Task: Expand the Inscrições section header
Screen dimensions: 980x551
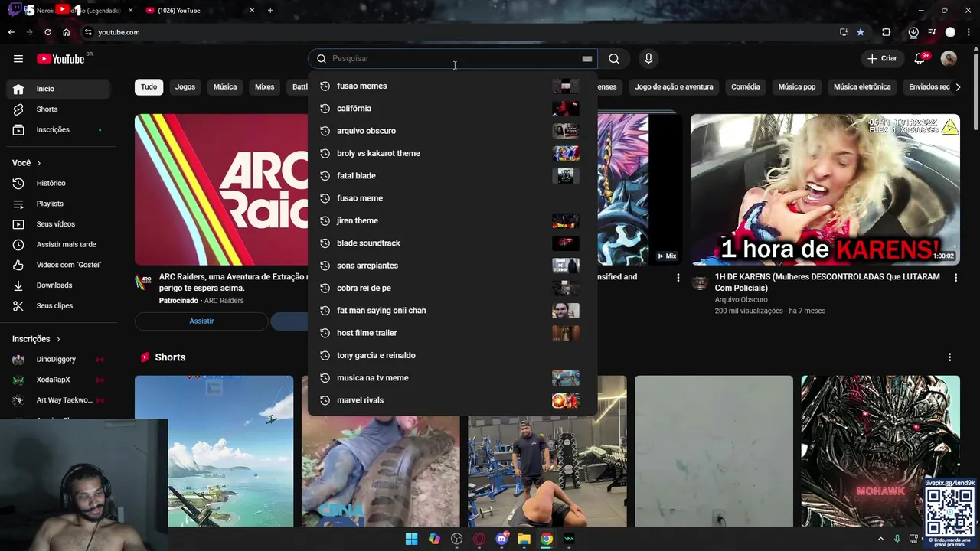Action: pyautogui.click(x=36, y=339)
